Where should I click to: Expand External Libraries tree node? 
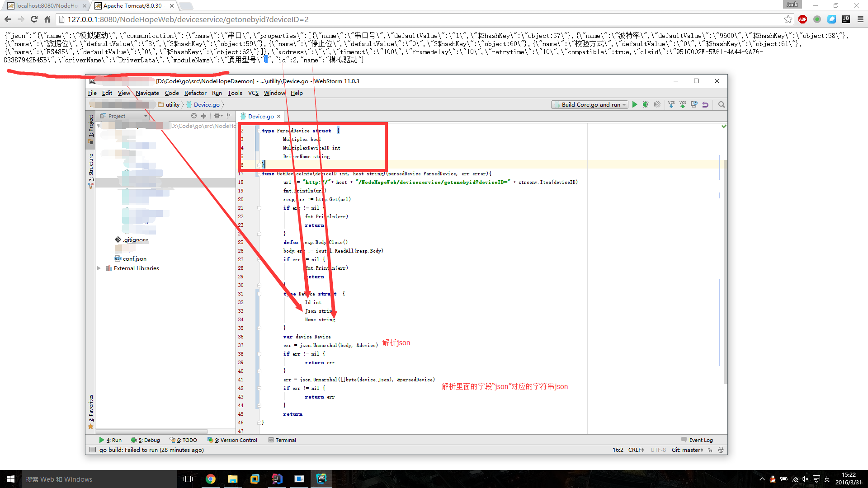tap(99, 268)
